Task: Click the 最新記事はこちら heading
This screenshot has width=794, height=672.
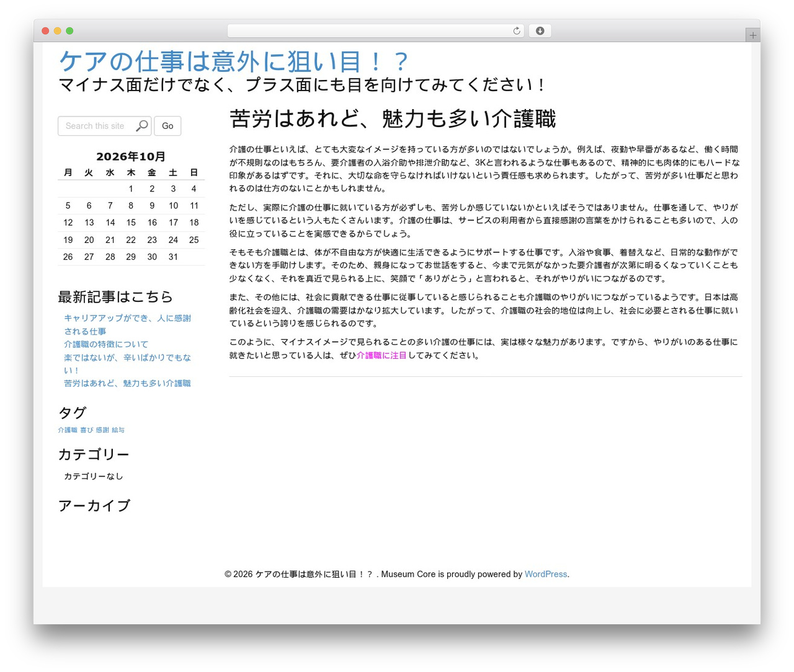Action: point(115,296)
